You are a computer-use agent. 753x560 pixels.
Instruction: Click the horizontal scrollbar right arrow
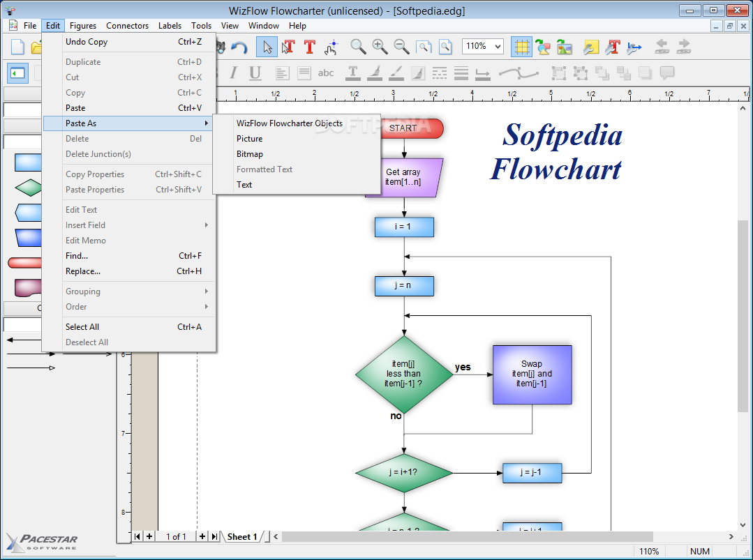(x=731, y=536)
